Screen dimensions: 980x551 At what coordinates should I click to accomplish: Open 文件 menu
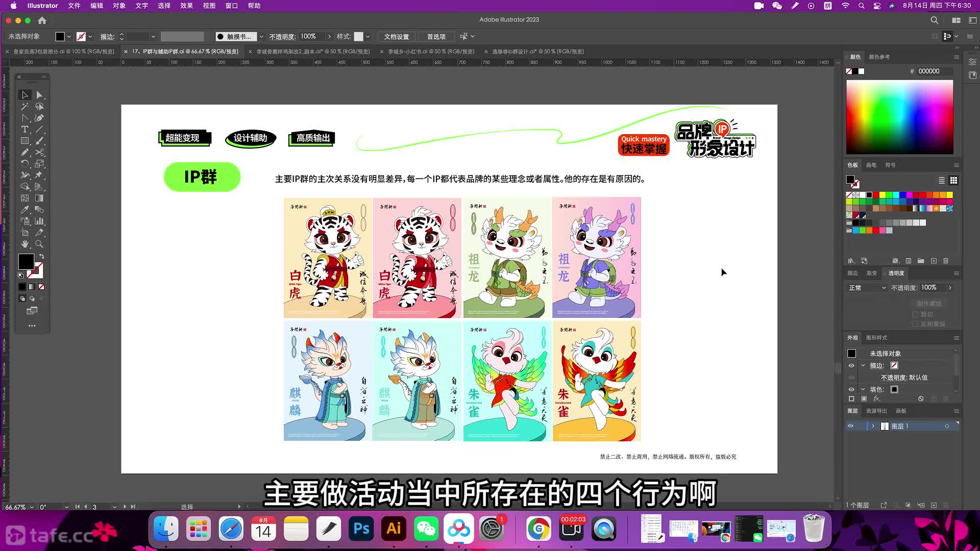(74, 6)
